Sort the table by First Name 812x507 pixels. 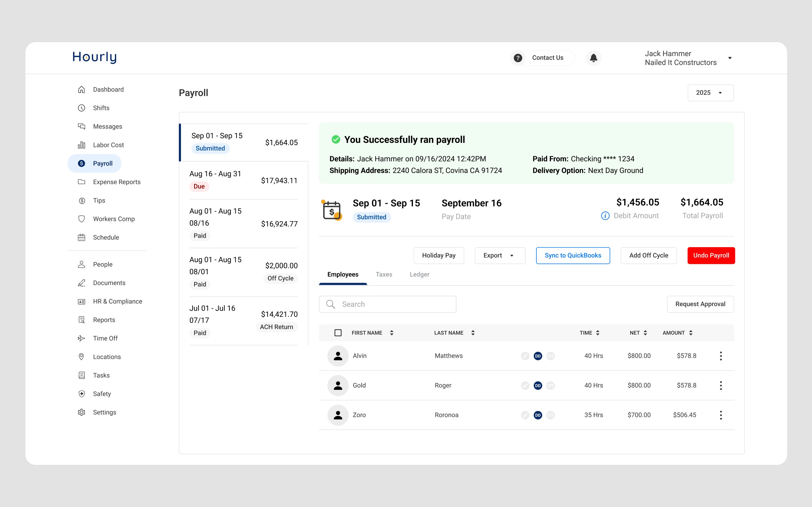(x=392, y=333)
